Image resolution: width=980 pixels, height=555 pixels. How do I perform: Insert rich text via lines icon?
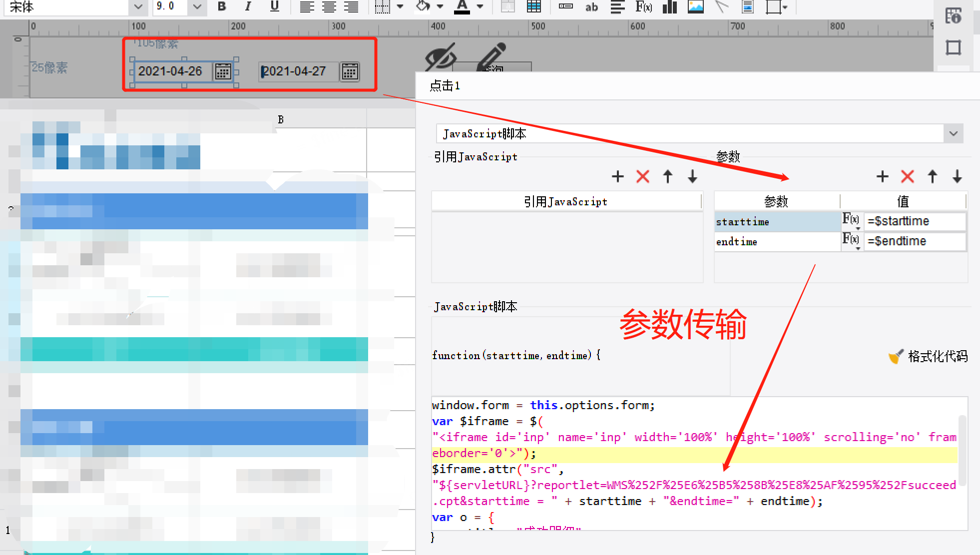point(618,6)
